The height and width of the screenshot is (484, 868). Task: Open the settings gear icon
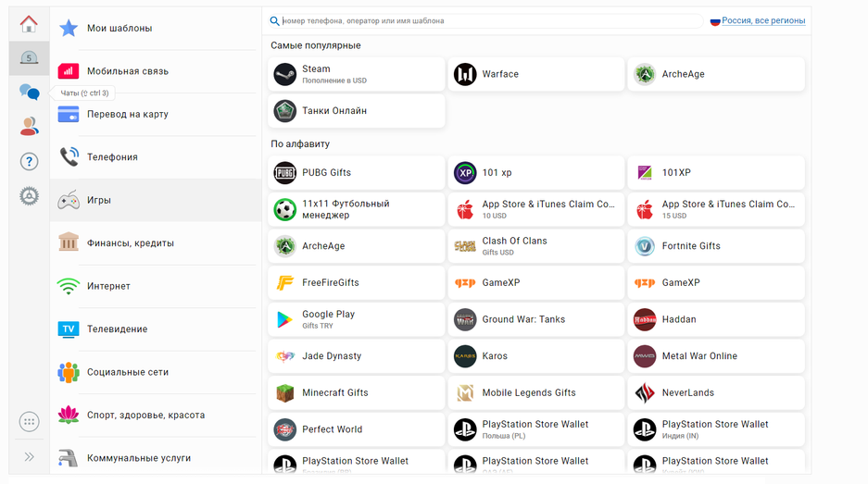click(29, 196)
